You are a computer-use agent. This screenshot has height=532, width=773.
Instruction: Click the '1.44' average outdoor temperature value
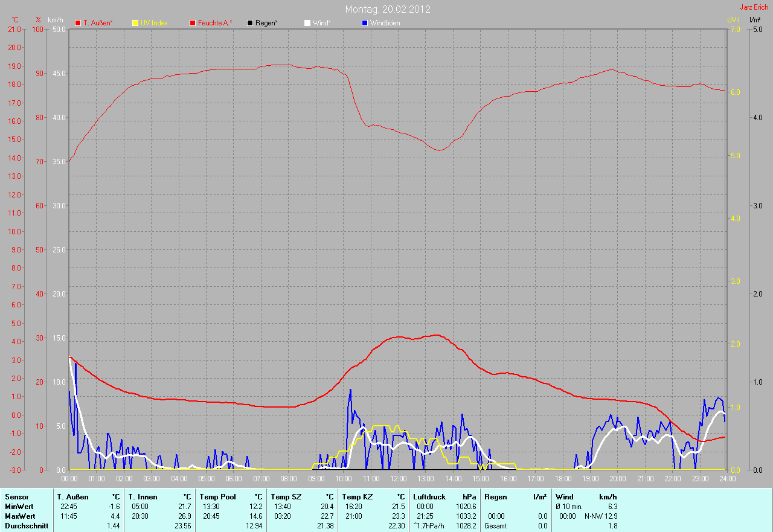coord(113,526)
